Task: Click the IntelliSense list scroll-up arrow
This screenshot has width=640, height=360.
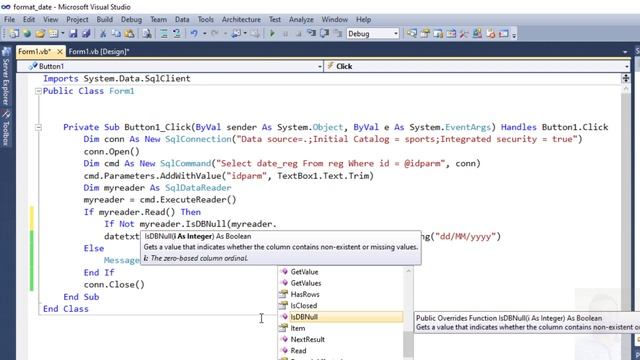Action: (x=408, y=271)
